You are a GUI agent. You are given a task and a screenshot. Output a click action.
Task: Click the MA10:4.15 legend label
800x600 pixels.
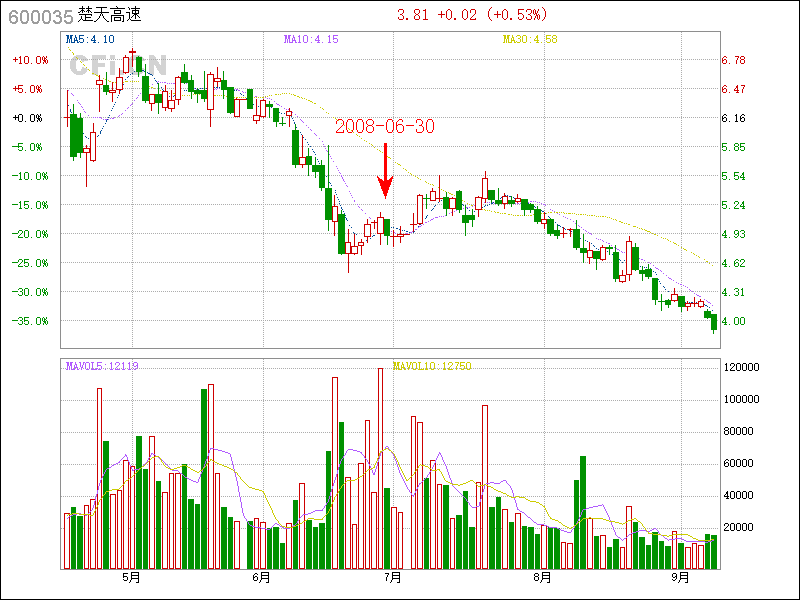[x=310, y=39]
